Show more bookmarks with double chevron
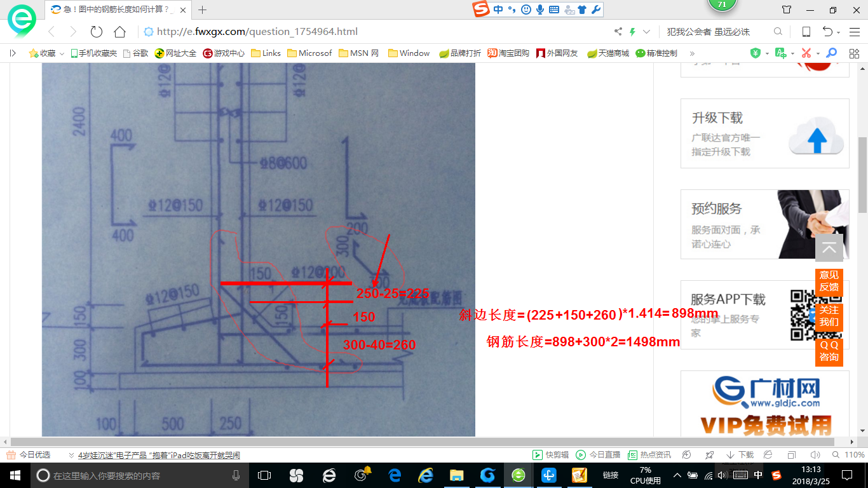Image resolution: width=868 pixels, height=488 pixels. point(692,53)
